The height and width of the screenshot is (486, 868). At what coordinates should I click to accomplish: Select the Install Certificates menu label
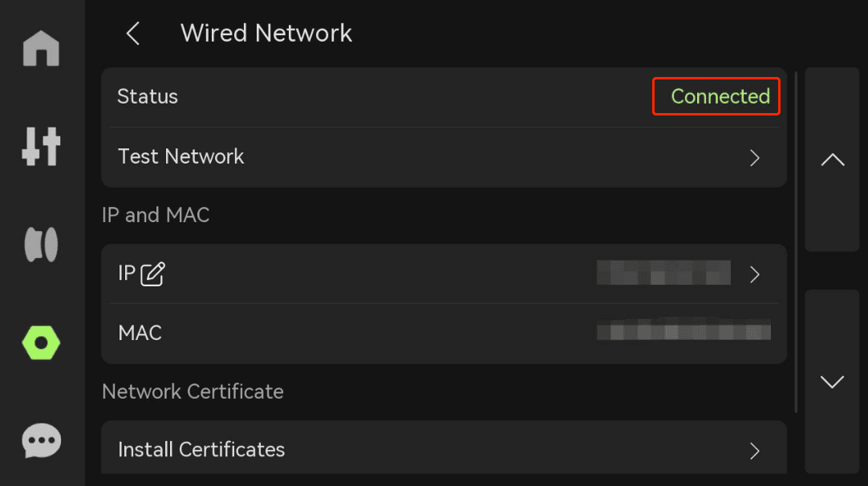tap(201, 449)
